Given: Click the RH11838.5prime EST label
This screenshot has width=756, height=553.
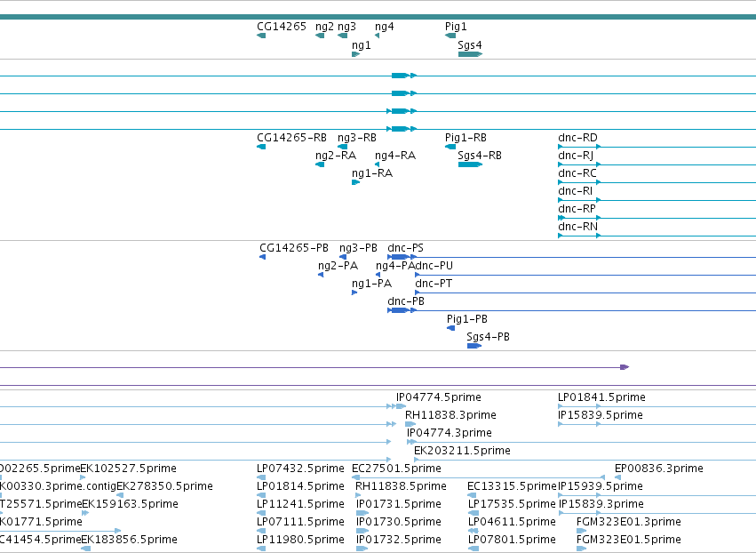Looking at the screenshot, I should (402, 487).
